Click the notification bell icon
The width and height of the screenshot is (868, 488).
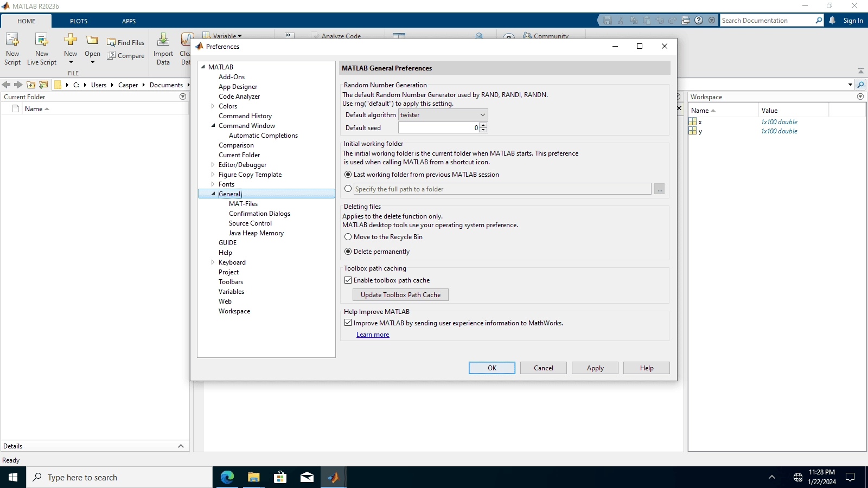click(x=832, y=21)
